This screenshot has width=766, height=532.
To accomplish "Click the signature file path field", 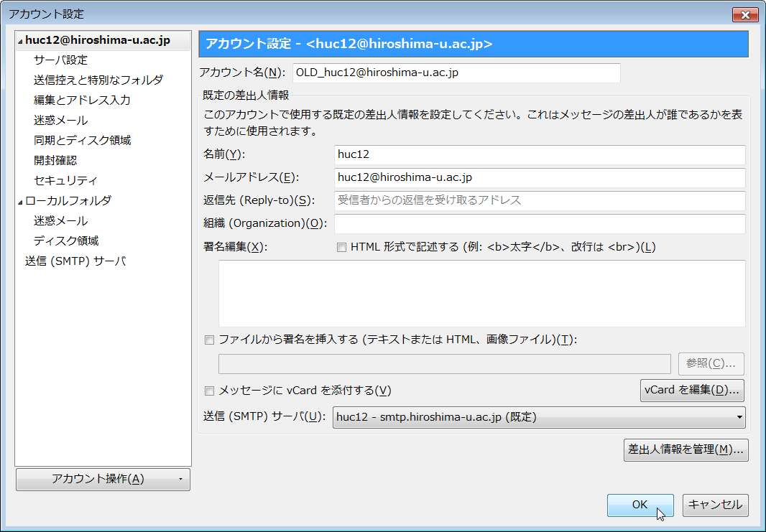I will tap(445, 364).
